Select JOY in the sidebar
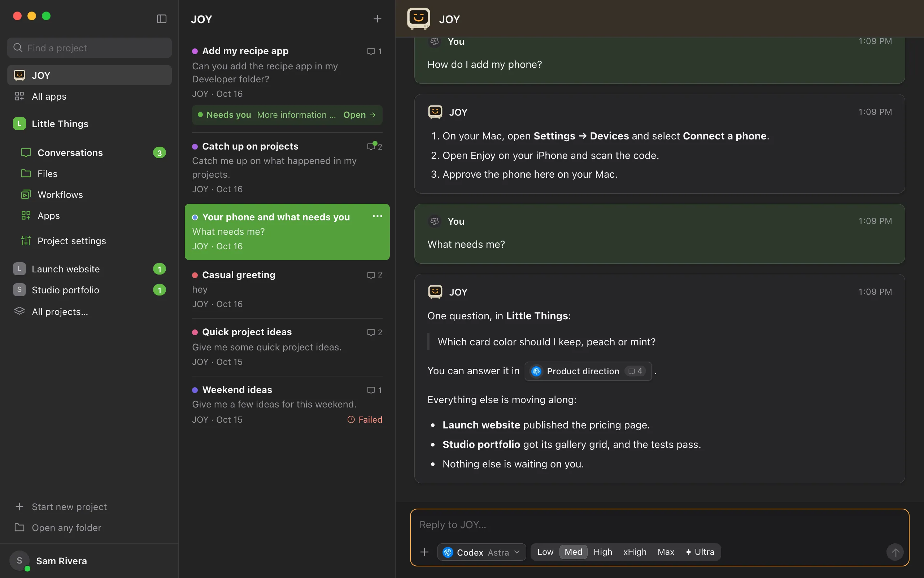924x578 pixels. [90, 75]
